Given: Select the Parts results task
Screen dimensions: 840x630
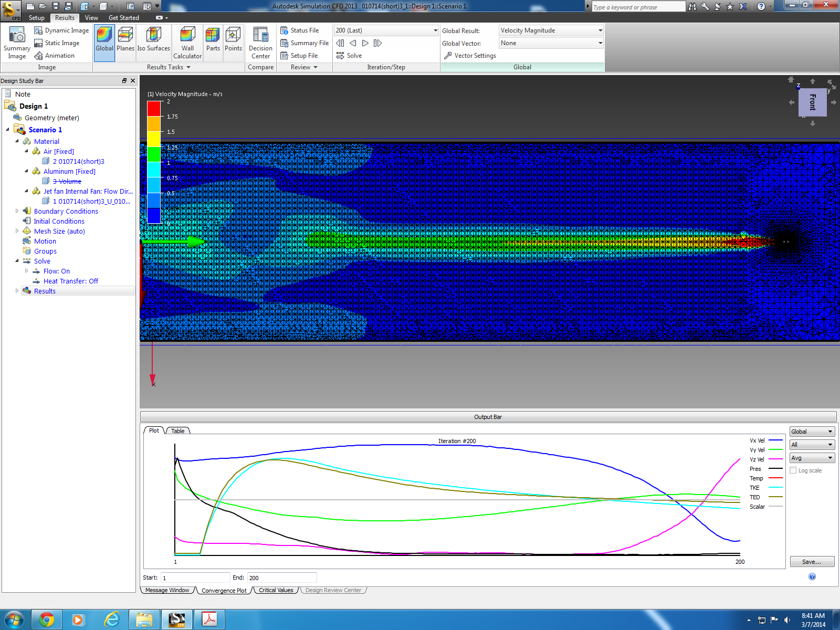Looking at the screenshot, I should (213, 42).
